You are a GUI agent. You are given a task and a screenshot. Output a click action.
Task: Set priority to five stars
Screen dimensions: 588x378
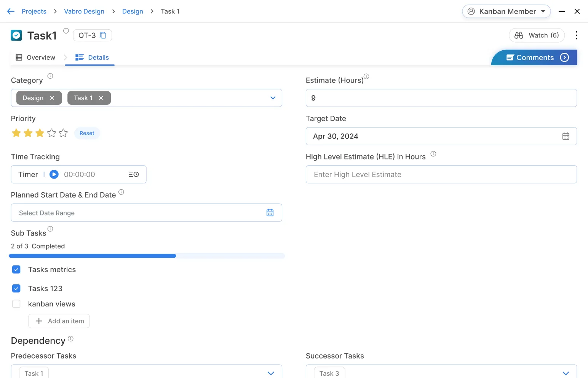pyautogui.click(x=64, y=133)
